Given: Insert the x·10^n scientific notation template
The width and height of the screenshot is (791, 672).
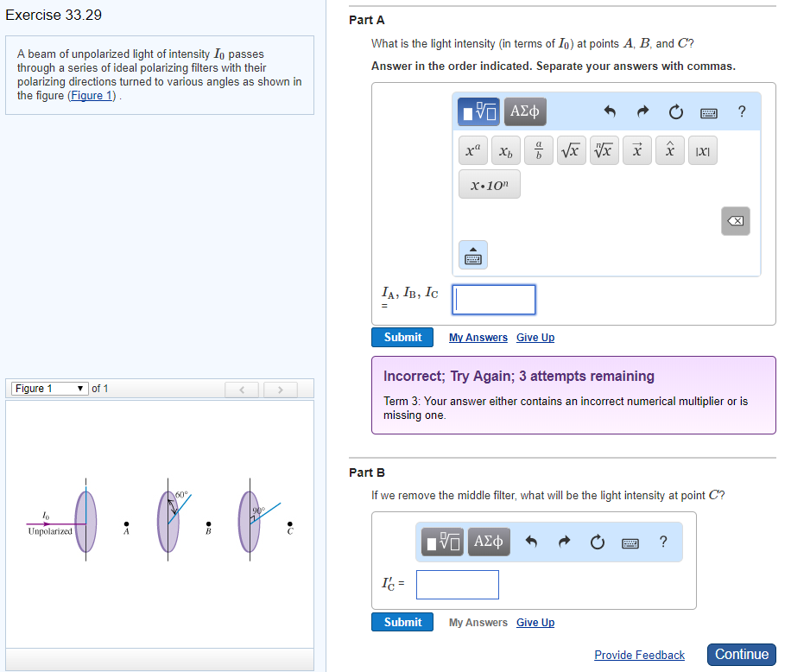Looking at the screenshot, I should point(489,183).
